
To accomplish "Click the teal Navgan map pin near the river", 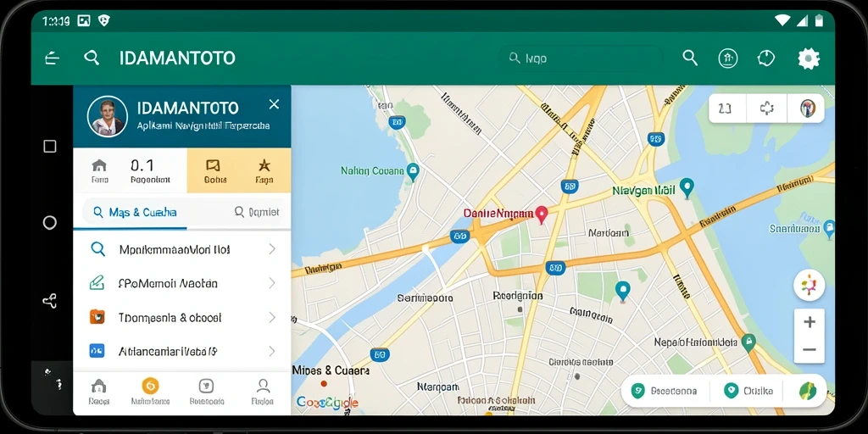I will point(687,188).
